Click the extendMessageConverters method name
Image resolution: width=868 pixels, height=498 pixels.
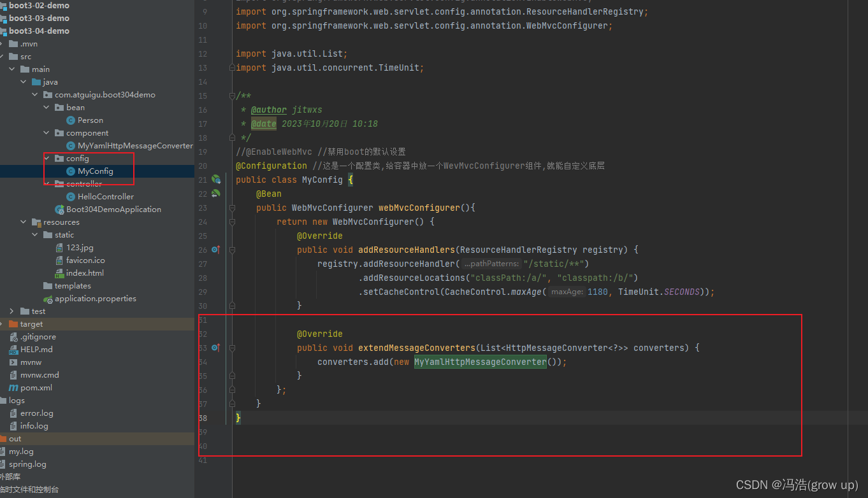[x=417, y=348]
